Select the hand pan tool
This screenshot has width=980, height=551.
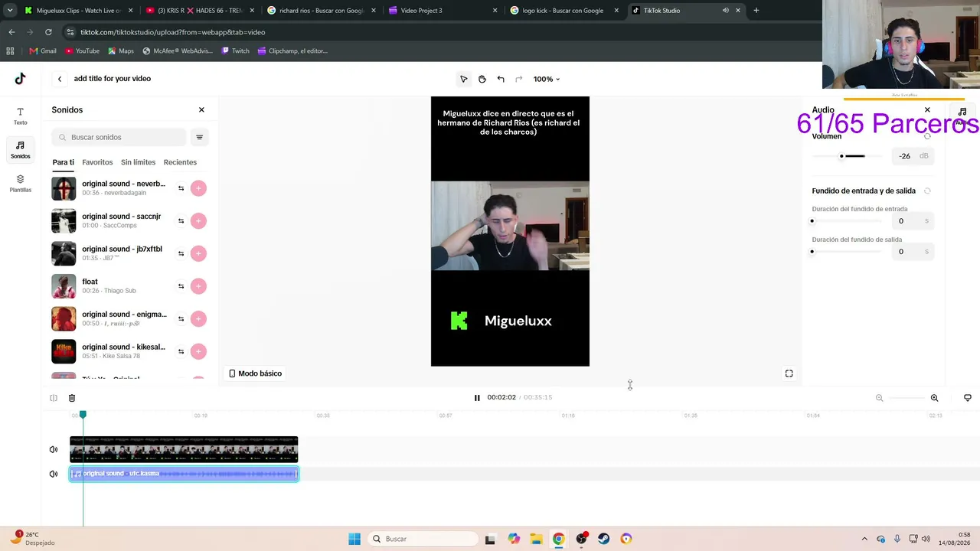[x=482, y=79]
